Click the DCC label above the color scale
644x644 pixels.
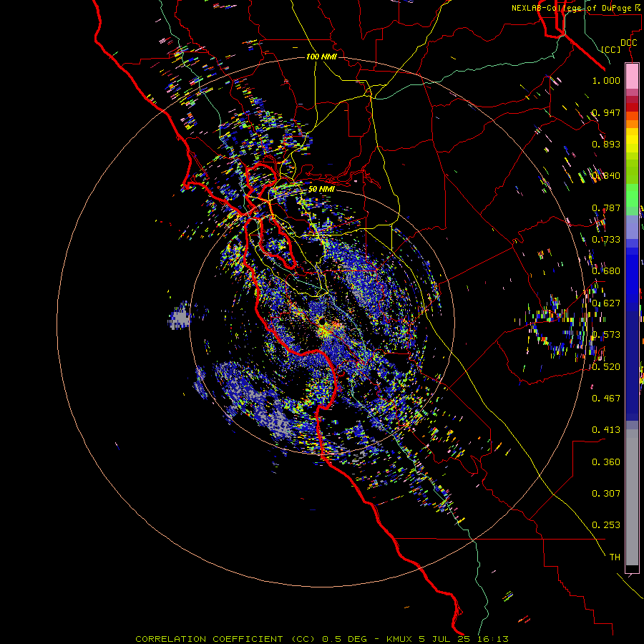[x=628, y=42]
